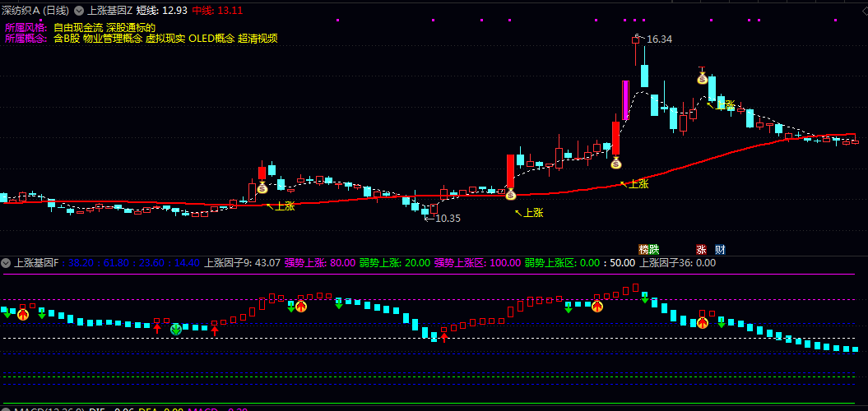
Task: Click the OLED概念 concept tag
Action: point(212,39)
